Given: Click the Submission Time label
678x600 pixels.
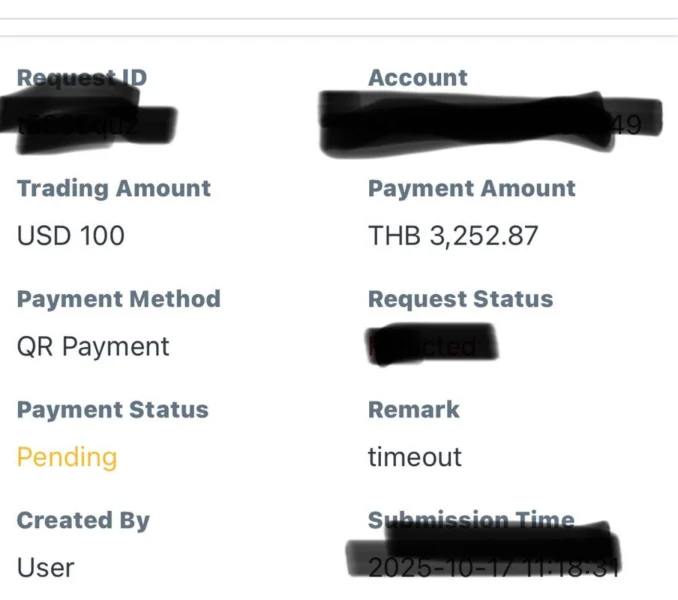Looking at the screenshot, I should point(470,520).
